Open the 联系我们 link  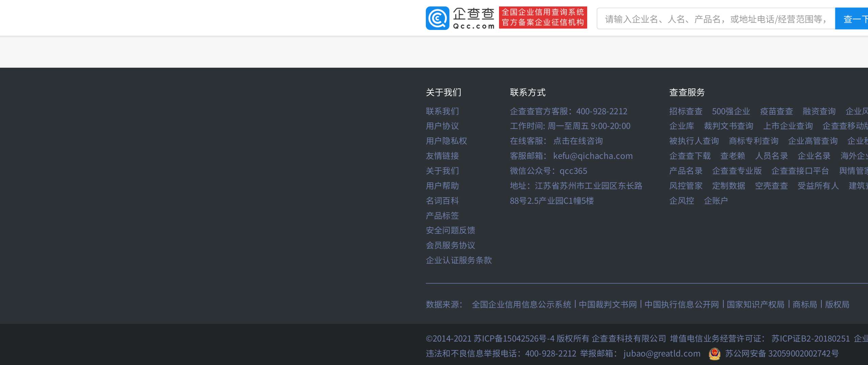442,111
